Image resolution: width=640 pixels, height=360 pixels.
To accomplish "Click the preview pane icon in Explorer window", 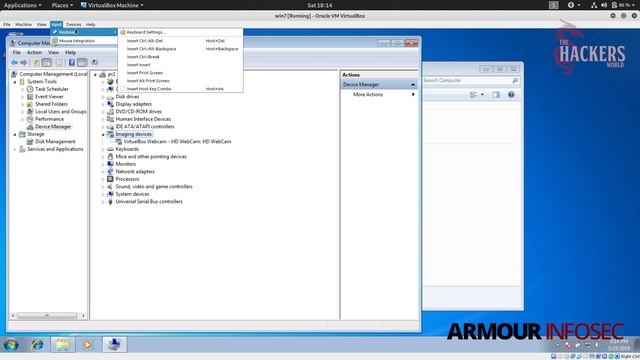I will [496, 95].
